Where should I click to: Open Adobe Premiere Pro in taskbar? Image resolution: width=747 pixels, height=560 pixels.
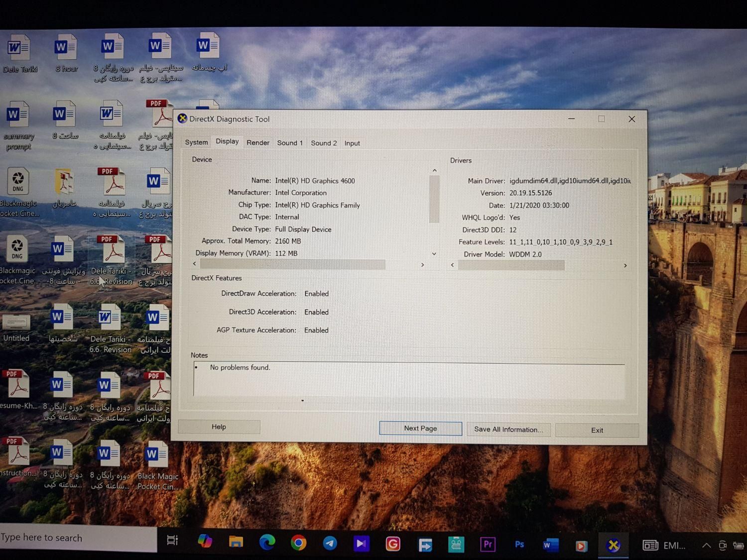coord(488,544)
